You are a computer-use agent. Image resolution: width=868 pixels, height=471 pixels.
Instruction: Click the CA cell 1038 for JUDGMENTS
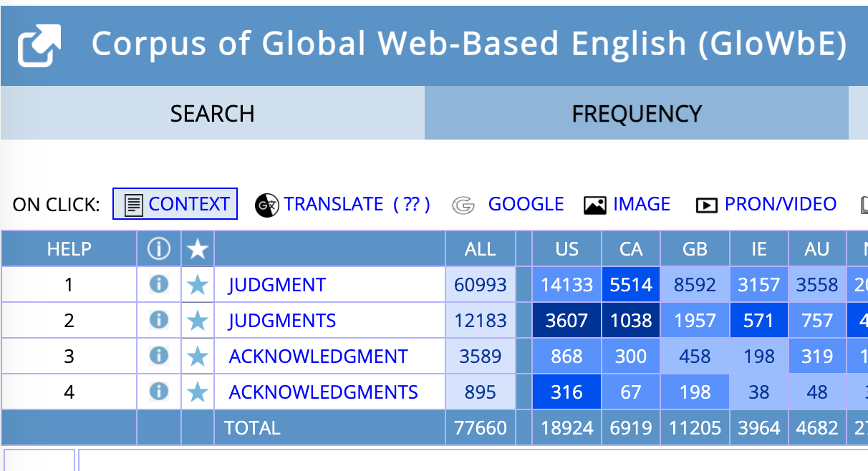click(631, 321)
